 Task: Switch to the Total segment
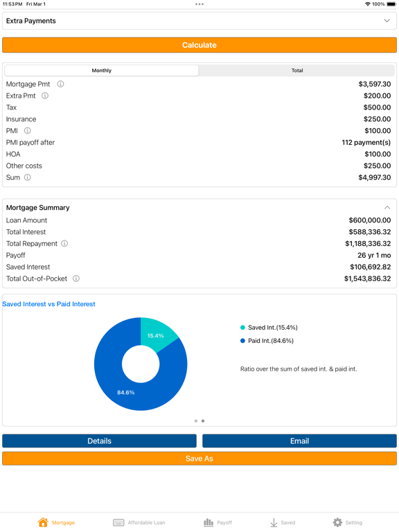(x=297, y=71)
